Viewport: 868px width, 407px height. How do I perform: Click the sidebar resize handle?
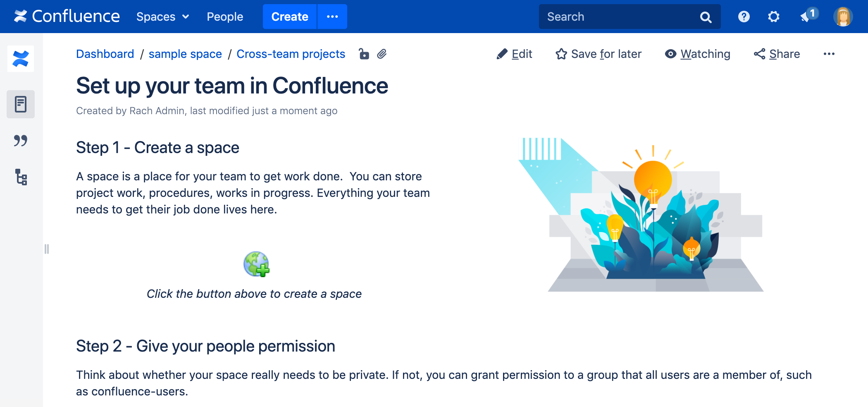coord(47,249)
